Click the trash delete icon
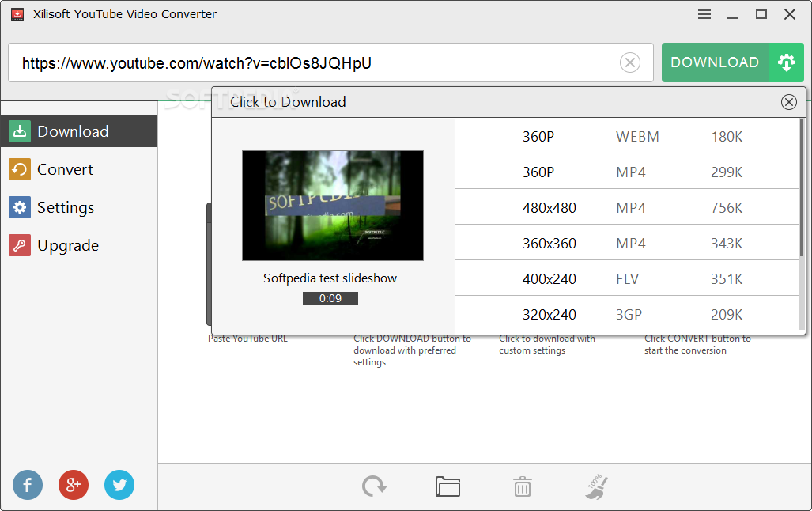Viewport: 812px width, 511px height. coord(522,486)
